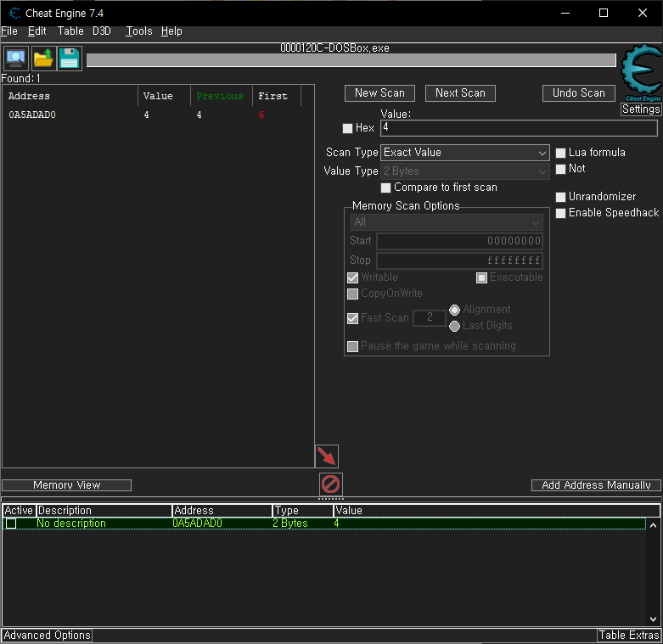Toggle the Executable checkbox
This screenshot has width=663, height=644.
(481, 277)
